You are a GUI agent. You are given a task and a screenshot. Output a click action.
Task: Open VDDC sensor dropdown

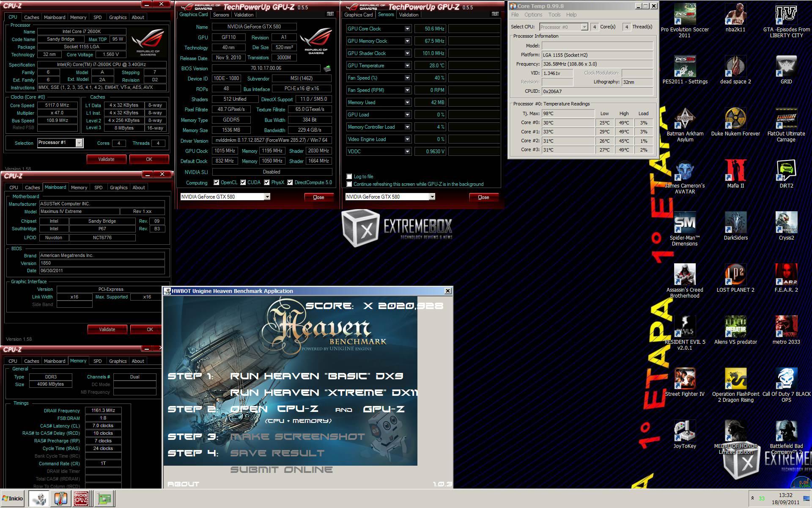[x=407, y=152]
